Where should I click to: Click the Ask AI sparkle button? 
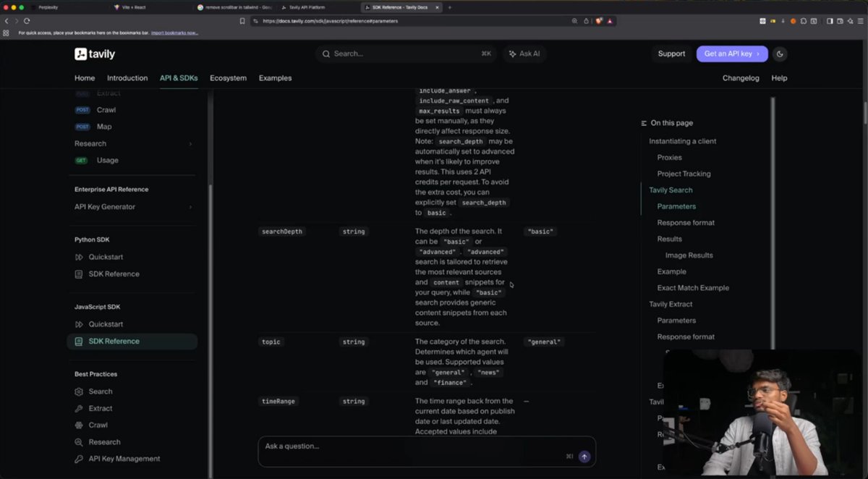coord(524,54)
